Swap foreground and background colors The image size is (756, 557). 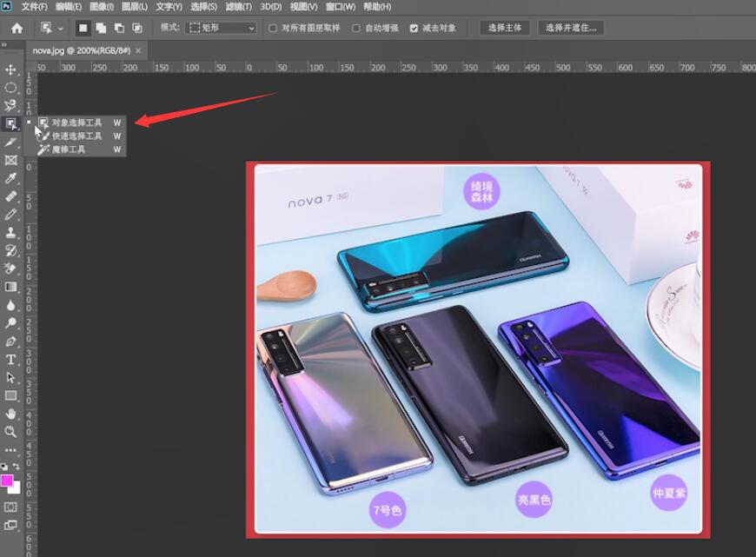[x=16, y=467]
